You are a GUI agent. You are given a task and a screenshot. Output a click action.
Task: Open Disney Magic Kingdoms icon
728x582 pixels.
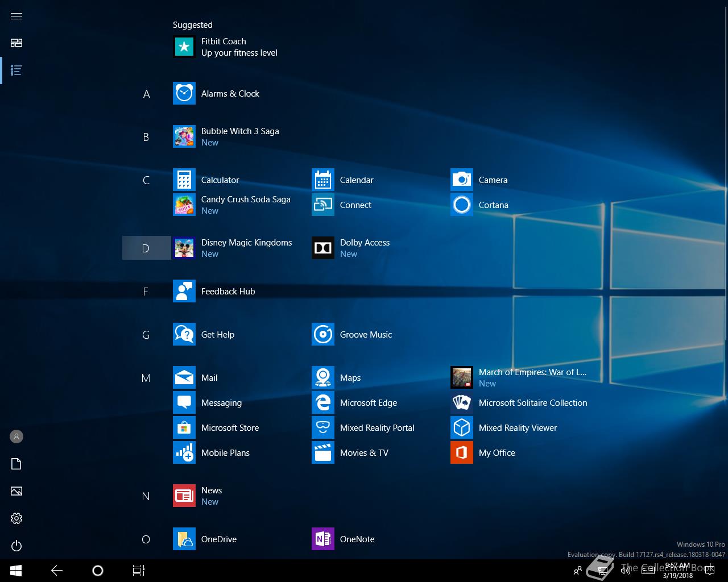pos(184,248)
